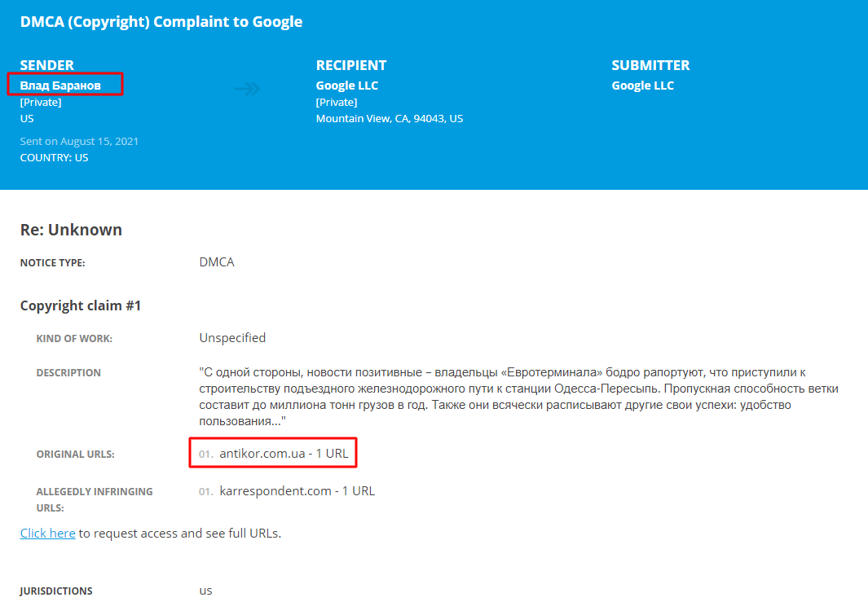868x615 pixels.
Task: Click the arrow icon between sender and recipient
Action: click(x=247, y=89)
